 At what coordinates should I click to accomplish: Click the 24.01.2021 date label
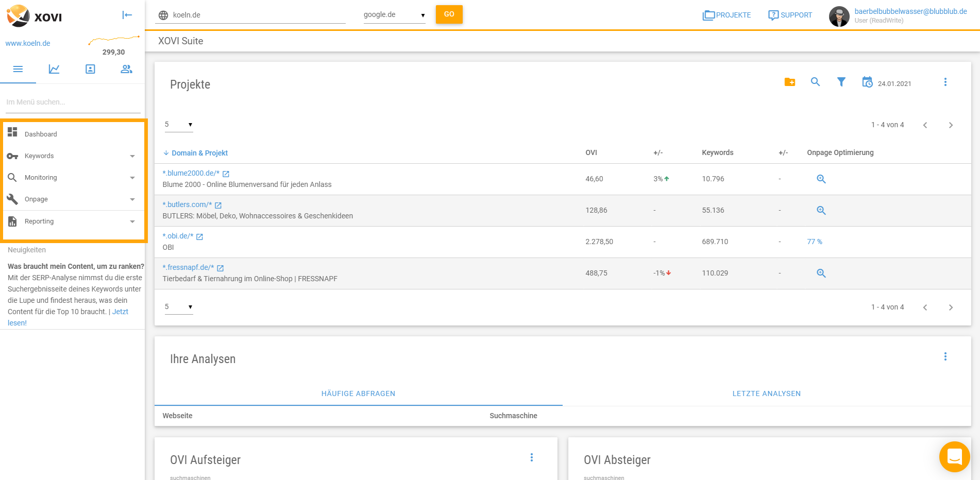click(894, 83)
